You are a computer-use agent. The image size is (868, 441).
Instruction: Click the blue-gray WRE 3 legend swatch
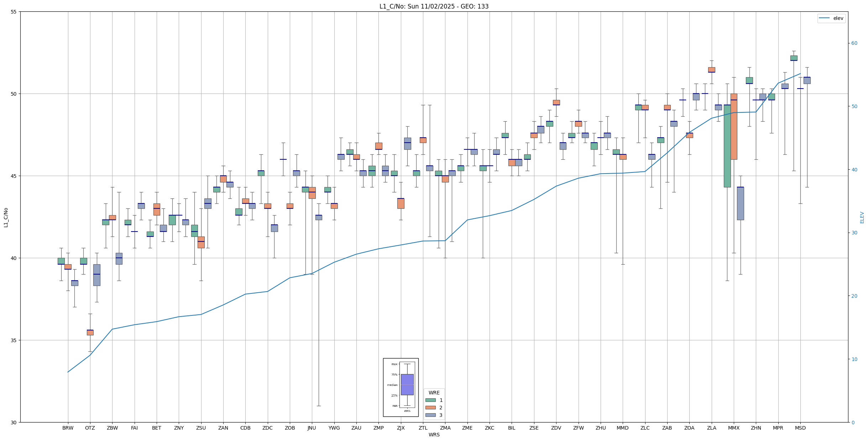pyautogui.click(x=430, y=415)
